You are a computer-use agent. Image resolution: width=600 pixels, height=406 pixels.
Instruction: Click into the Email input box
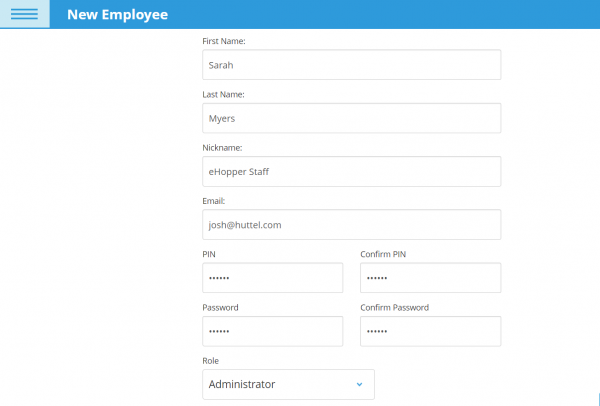coord(351,225)
